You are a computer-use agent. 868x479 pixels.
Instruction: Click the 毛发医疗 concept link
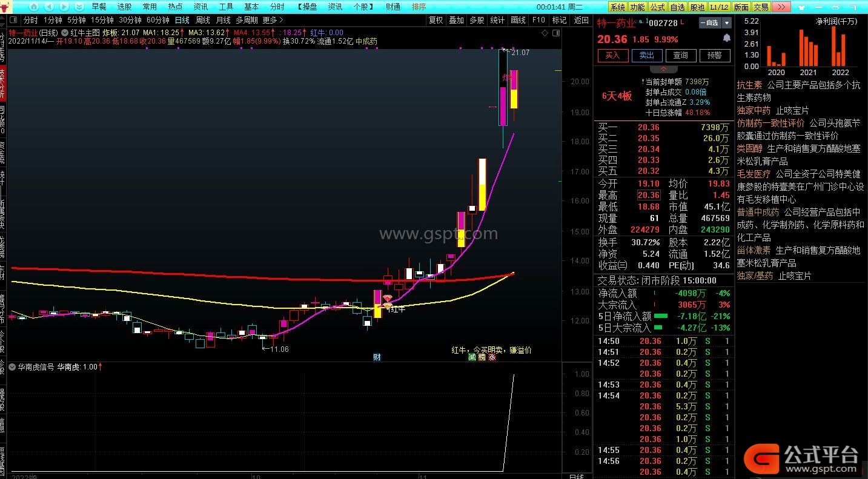[x=754, y=174]
